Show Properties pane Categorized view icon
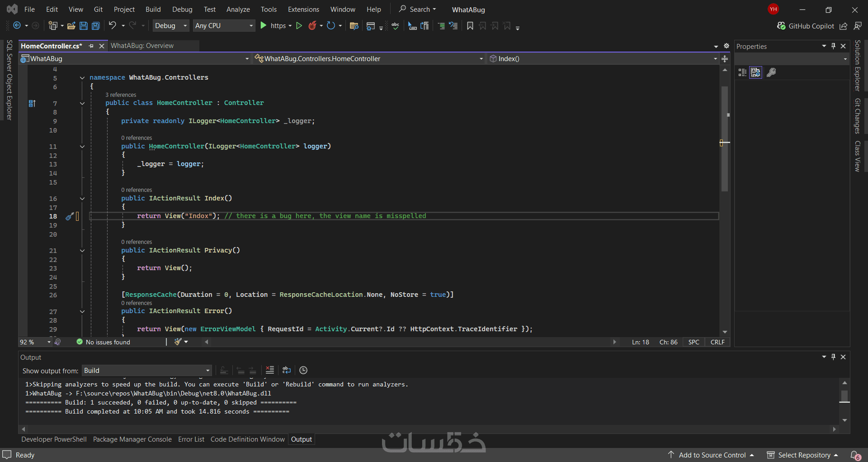Viewport: 868px width, 462px height. pos(742,72)
